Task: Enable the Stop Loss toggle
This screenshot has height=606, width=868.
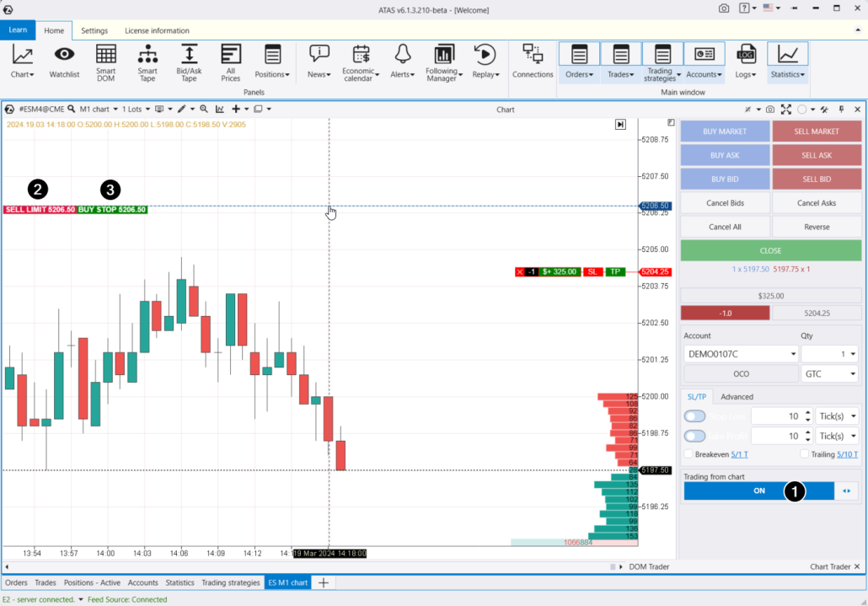Action: 694,416
